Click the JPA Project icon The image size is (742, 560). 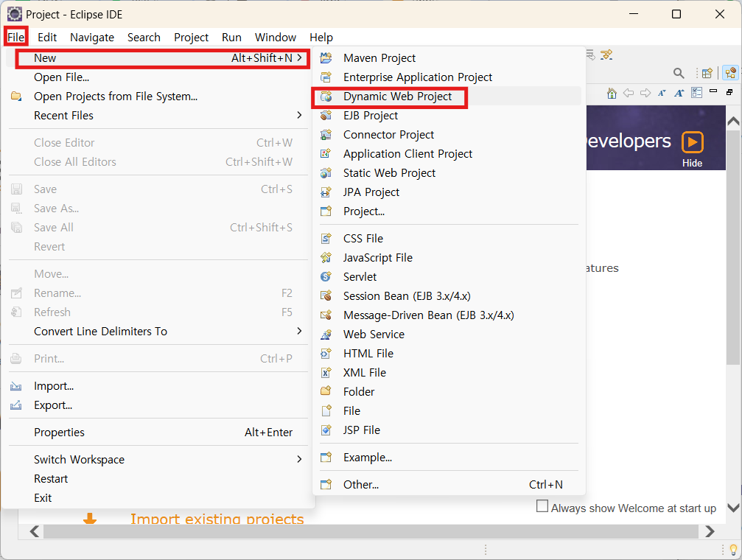326,192
